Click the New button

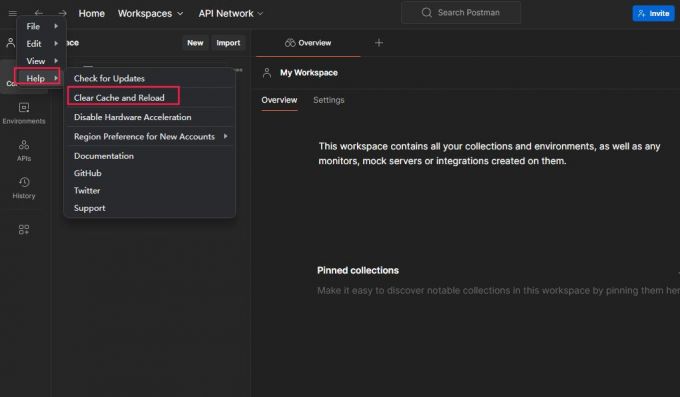[x=195, y=43]
